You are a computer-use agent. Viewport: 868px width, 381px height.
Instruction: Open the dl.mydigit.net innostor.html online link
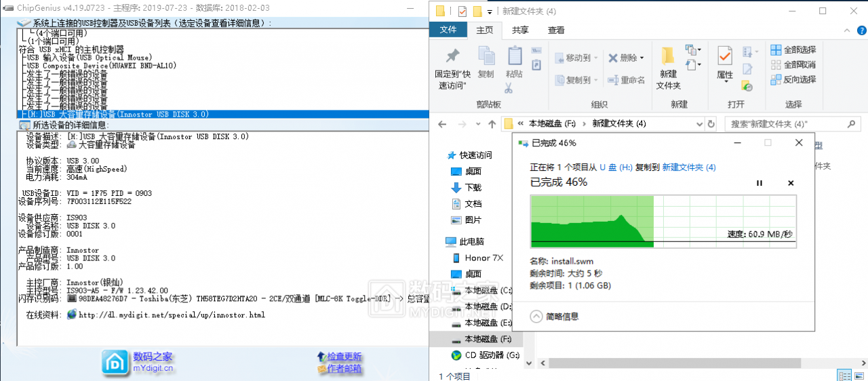tap(172, 315)
